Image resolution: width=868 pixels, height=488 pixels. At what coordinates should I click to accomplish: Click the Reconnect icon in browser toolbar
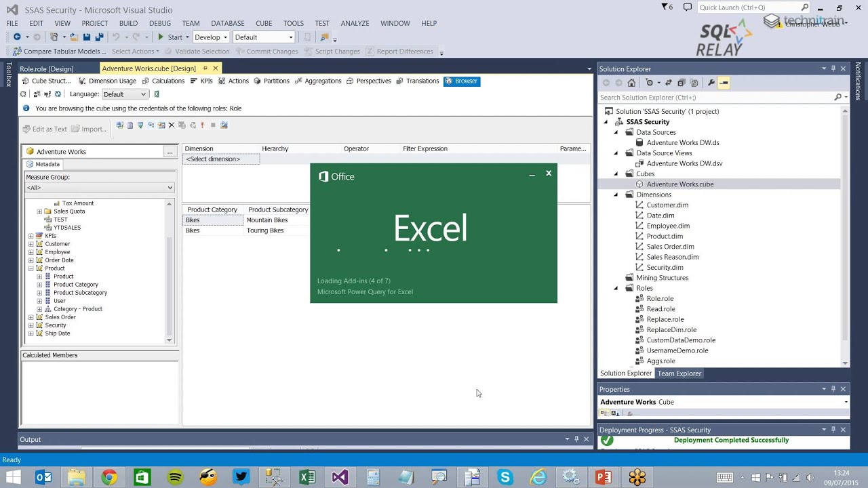[x=58, y=94]
